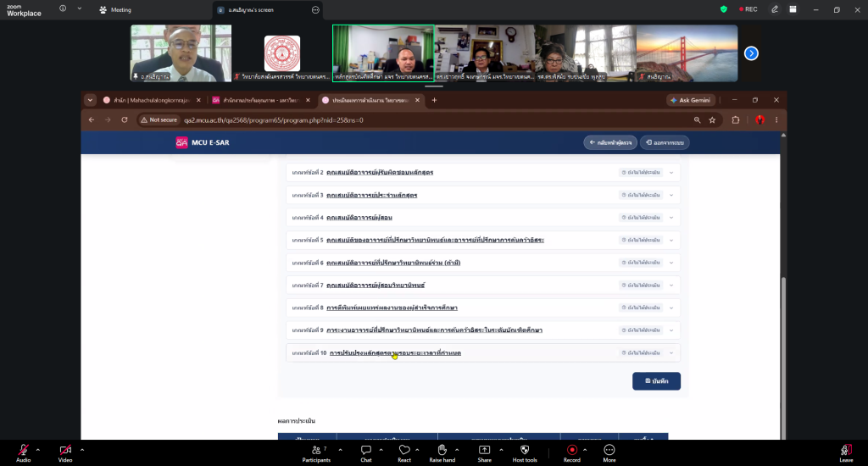Go to next participants page arrow
Image resolution: width=868 pixels, height=466 pixels.
point(751,53)
